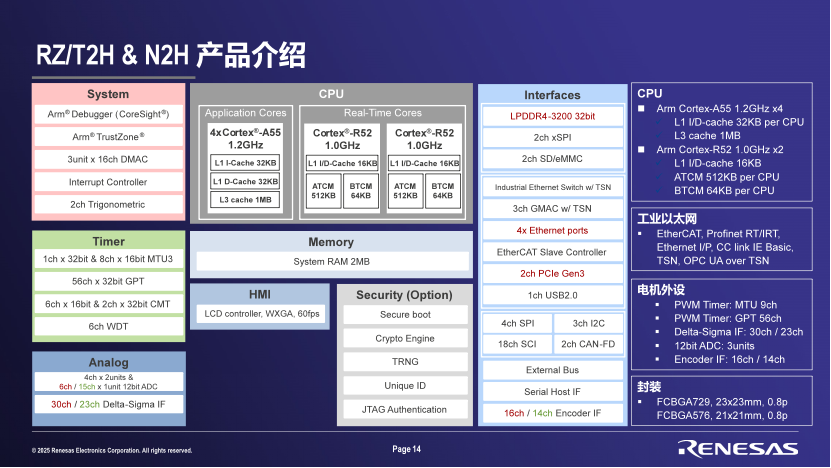Image resolution: width=831 pixels, height=468 pixels.
Task: Click 'Arm Cortex-A55 1.2GHz x4' bullet
Action: point(719,109)
